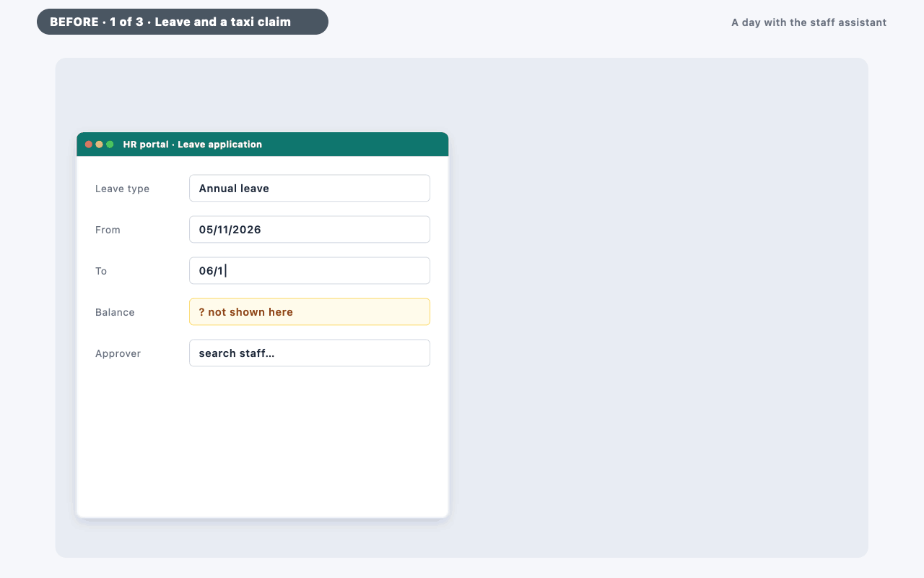Select the From label
Viewport: 924px width, 578px height.
coord(108,230)
